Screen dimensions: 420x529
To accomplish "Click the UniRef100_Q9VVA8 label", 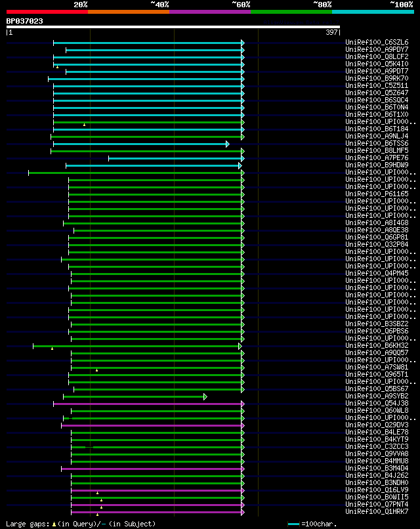I will [x=377, y=454].
